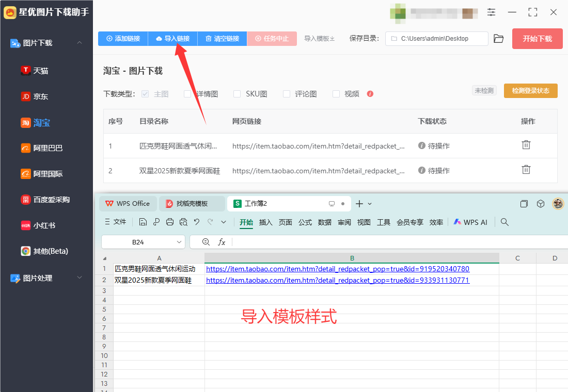Redo the action in WPS
Screen dimensions: 568x392
pos(210,222)
